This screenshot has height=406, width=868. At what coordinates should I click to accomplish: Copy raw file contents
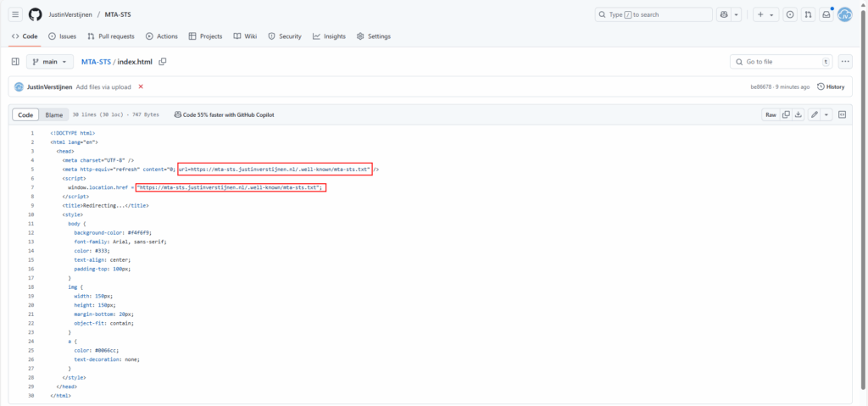pyautogui.click(x=786, y=114)
